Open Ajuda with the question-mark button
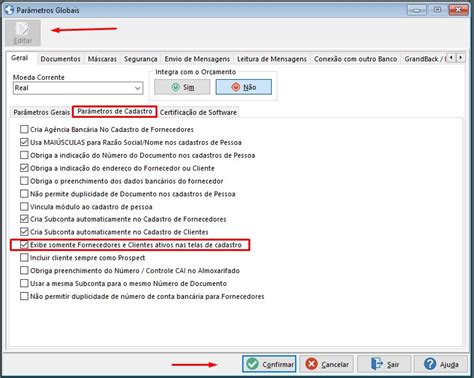Screen dimensions: 474x378 441,364
